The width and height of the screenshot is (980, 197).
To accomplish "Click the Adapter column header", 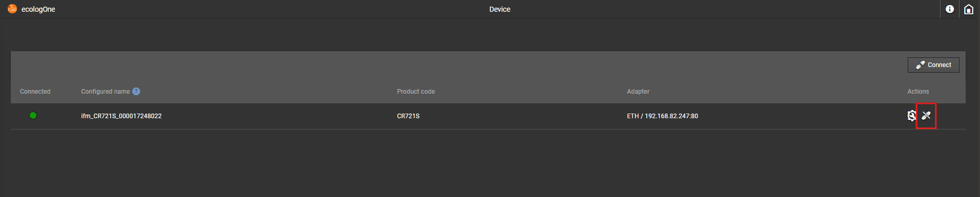I will pyautogui.click(x=638, y=92).
